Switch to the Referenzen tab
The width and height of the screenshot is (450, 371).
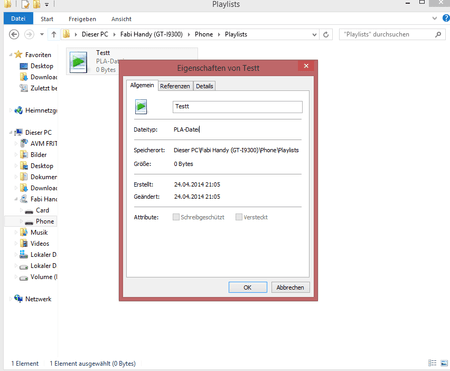pos(175,86)
